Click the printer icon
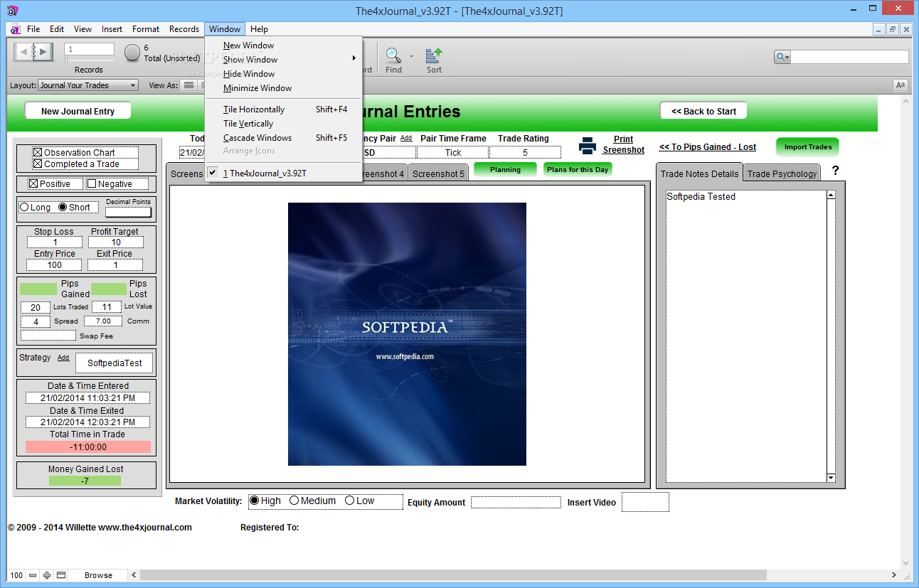 pos(588,146)
